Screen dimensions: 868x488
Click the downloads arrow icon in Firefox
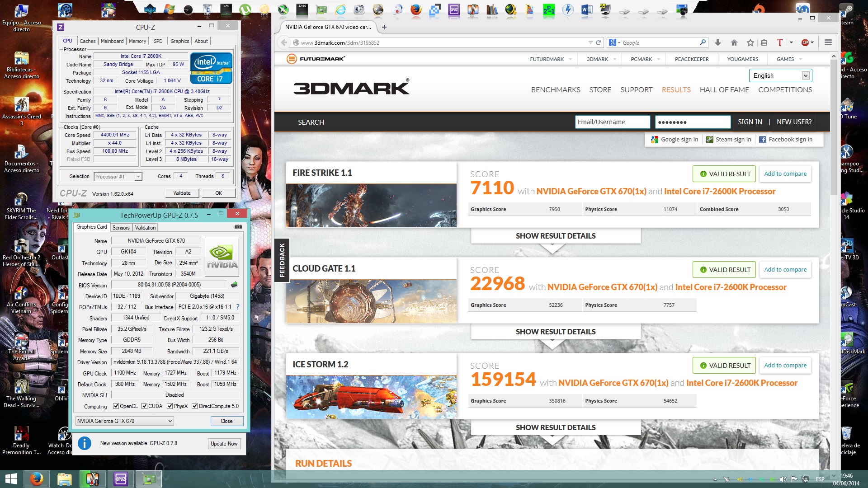pos(718,42)
